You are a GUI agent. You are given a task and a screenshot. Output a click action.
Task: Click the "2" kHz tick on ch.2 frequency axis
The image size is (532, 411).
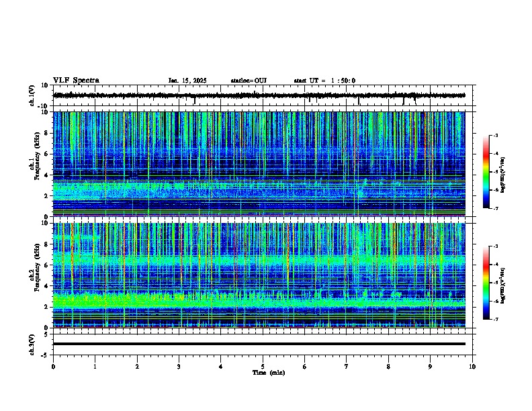[47, 307]
